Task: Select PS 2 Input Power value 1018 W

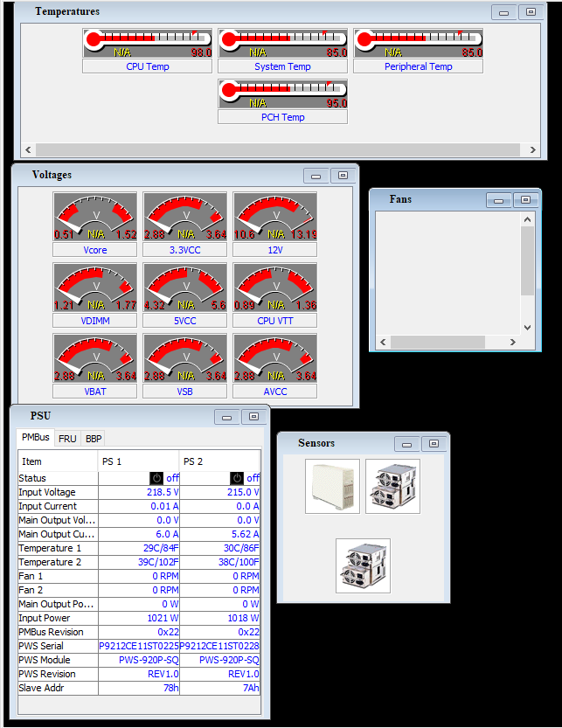Action: tap(219, 618)
